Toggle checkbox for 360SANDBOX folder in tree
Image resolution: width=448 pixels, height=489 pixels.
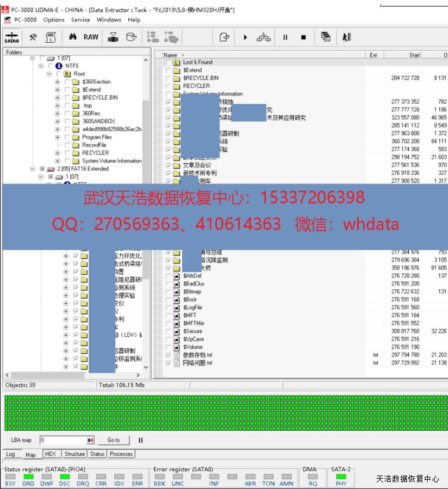point(67,121)
